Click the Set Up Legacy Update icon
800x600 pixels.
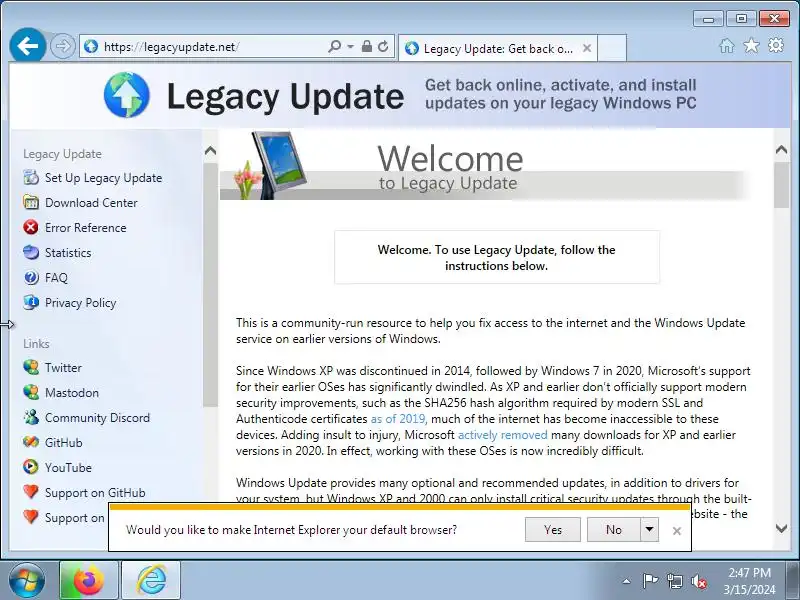31,178
